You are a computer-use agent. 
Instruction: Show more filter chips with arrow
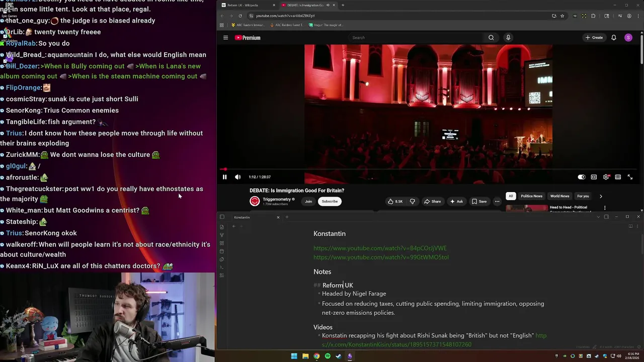(601, 196)
